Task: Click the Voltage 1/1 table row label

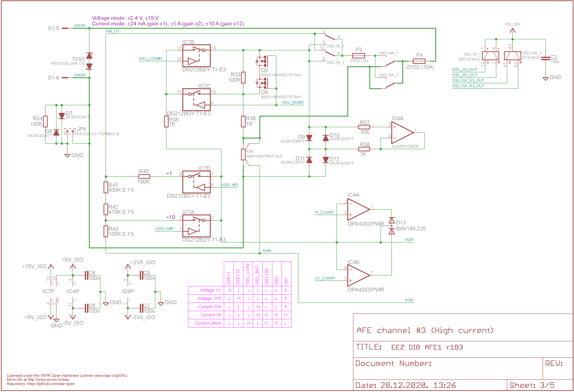Action: pyautogui.click(x=210, y=290)
